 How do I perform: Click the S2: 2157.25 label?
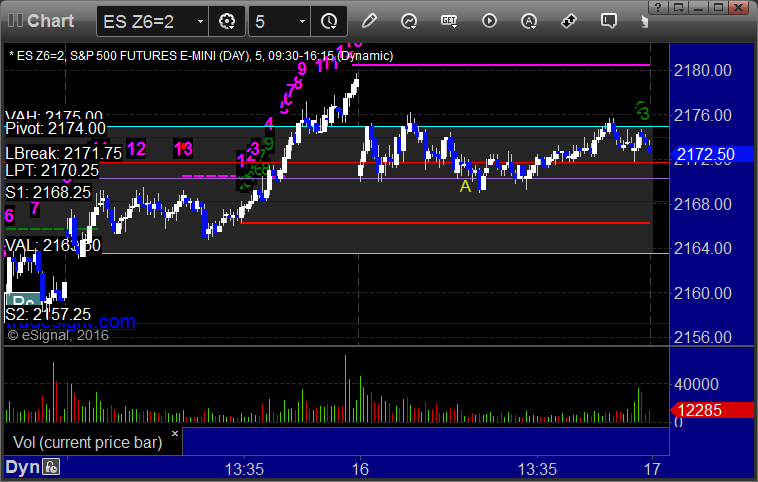(48, 314)
